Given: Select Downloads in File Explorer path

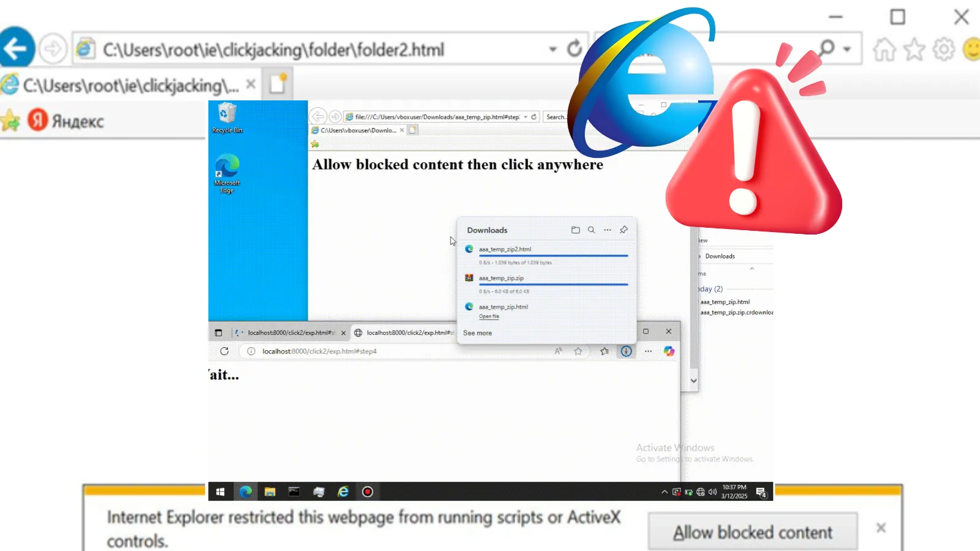Looking at the screenshot, I should point(720,257).
